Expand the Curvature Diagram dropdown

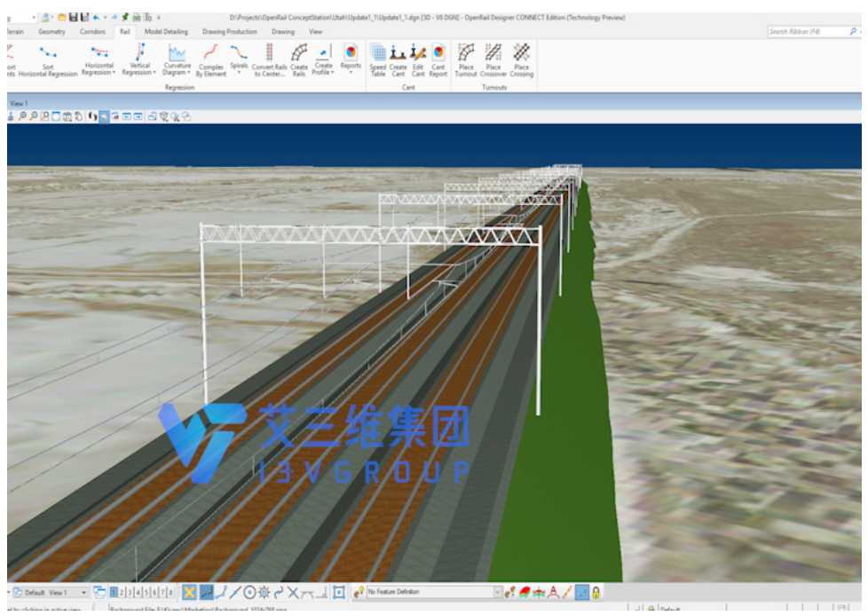coord(177,61)
